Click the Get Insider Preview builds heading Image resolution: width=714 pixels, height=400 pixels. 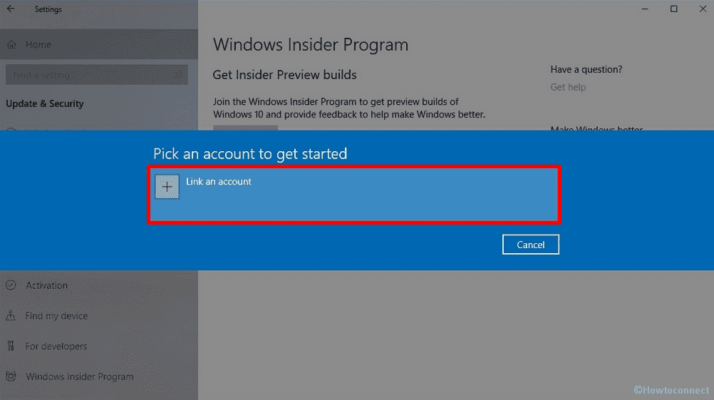coord(285,75)
